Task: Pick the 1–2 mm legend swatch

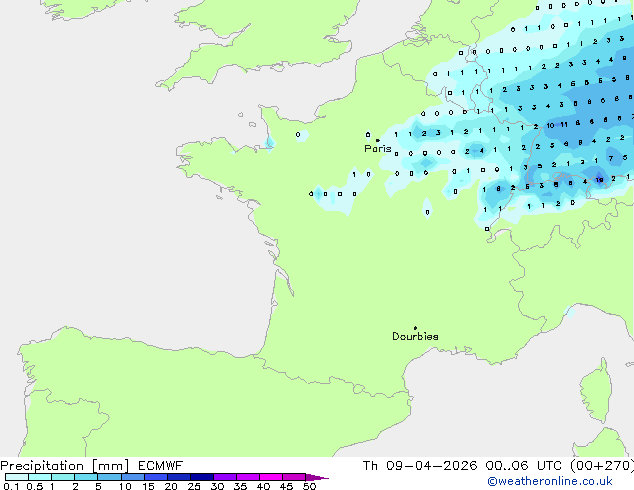Action: point(63,477)
